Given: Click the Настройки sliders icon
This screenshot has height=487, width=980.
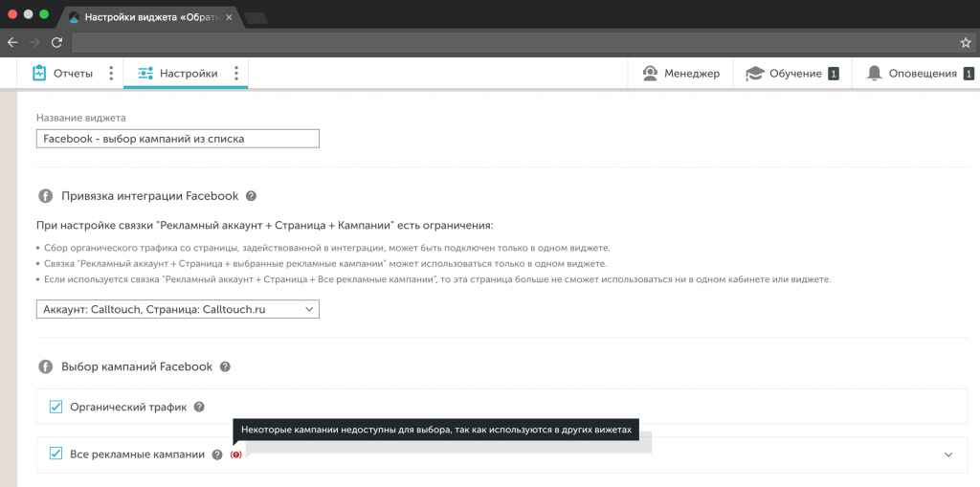Looking at the screenshot, I should (145, 73).
